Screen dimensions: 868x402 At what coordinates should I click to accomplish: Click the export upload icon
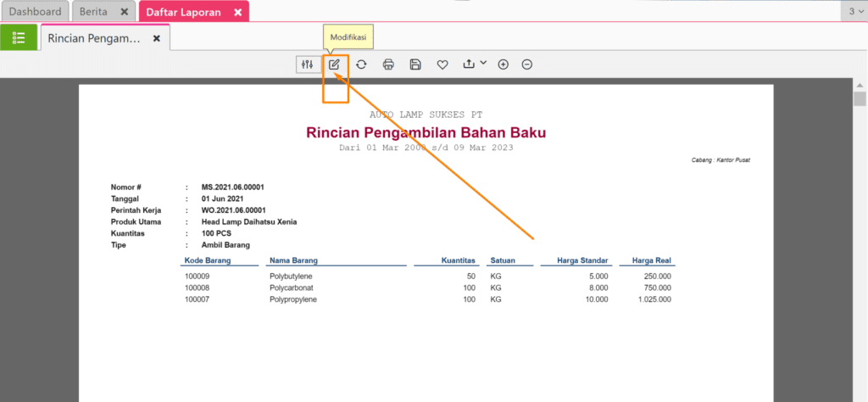pos(469,64)
